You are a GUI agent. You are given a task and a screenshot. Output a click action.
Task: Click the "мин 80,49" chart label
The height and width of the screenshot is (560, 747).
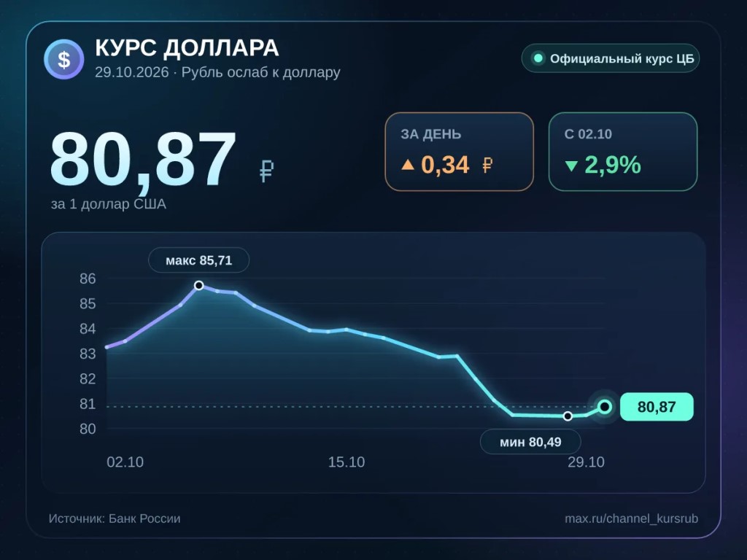tap(530, 442)
